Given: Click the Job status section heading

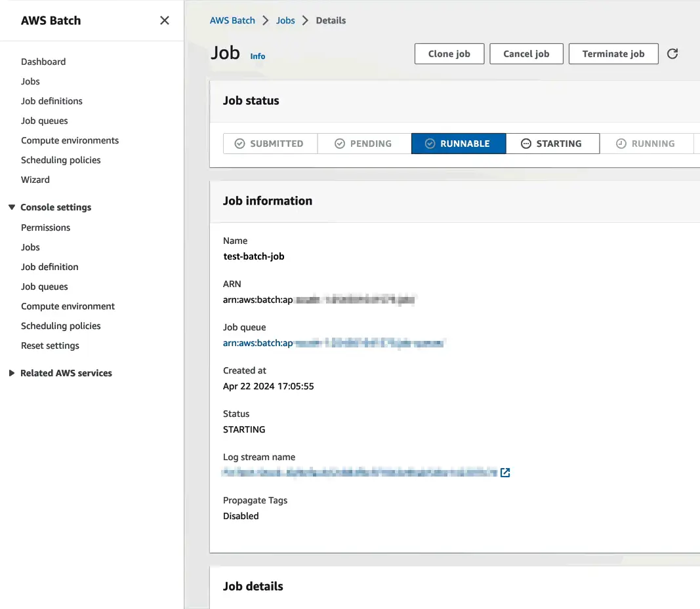Looking at the screenshot, I should tap(251, 101).
